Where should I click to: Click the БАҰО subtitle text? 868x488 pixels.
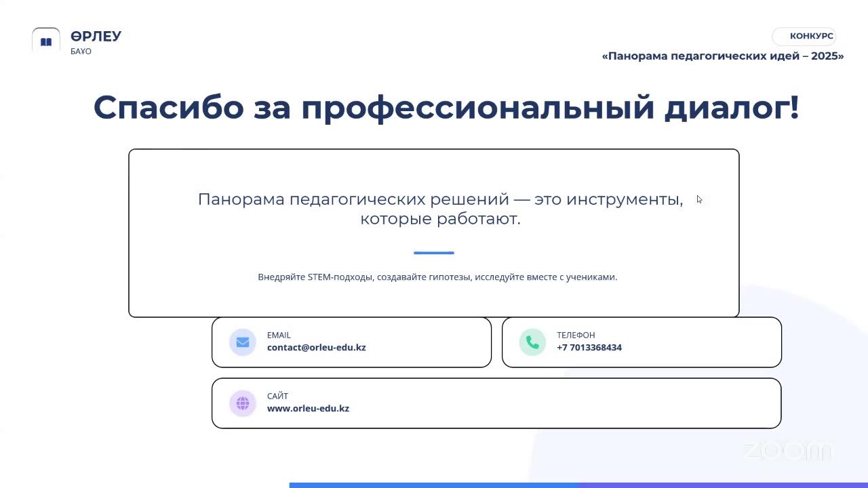(81, 52)
